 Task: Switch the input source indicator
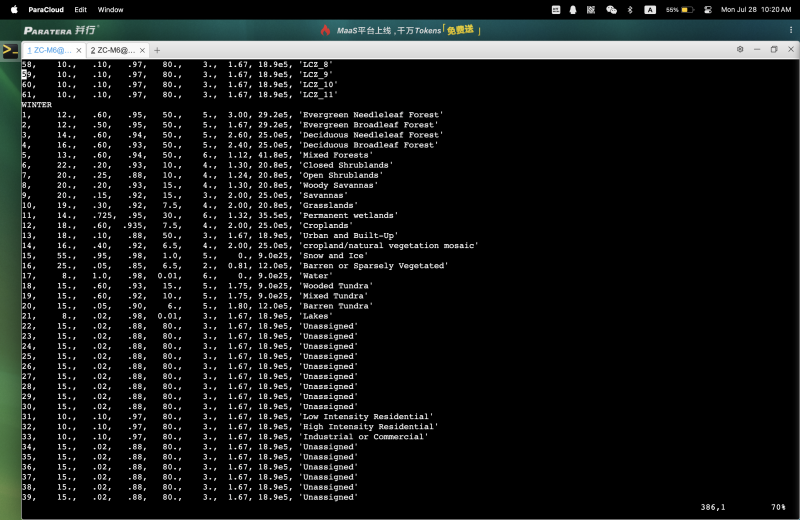[650, 9]
